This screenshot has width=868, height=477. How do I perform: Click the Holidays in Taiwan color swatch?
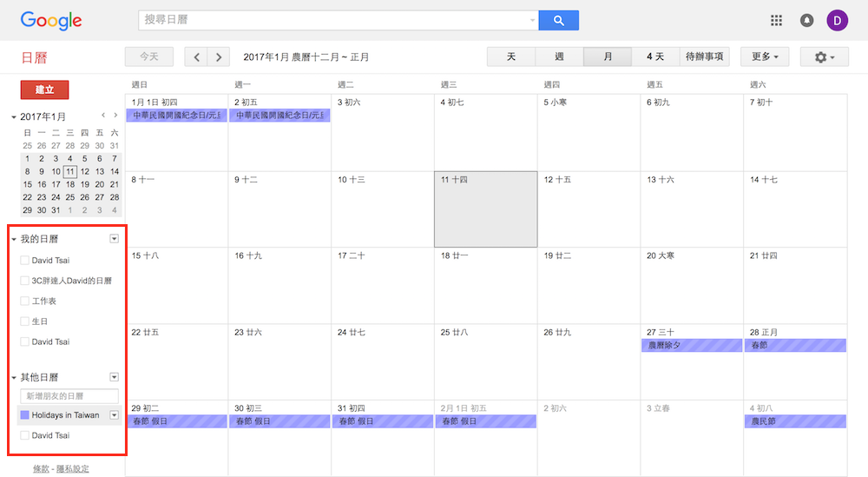(24, 415)
